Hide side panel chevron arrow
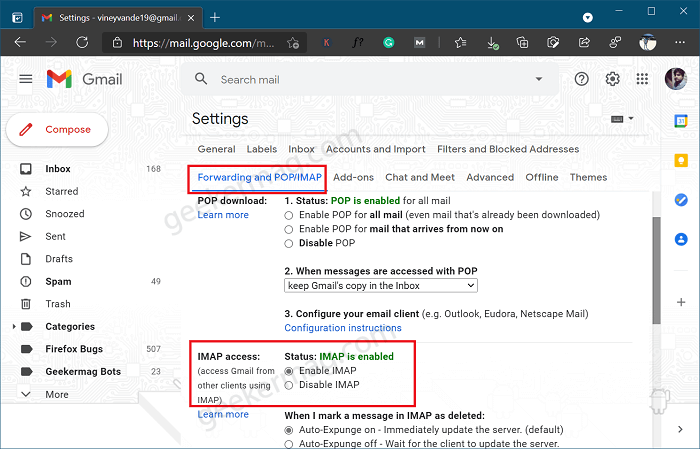The height and width of the screenshot is (449, 700). tap(680, 429)
